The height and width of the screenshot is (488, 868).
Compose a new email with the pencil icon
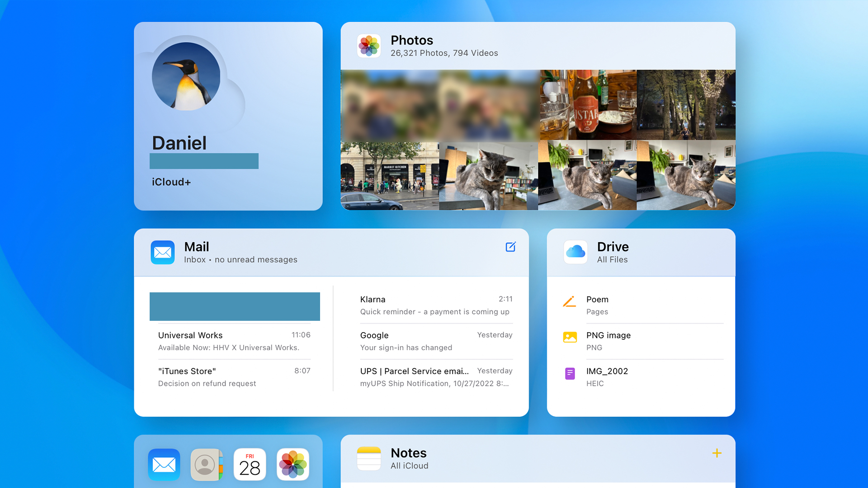[x=510, y=247]
